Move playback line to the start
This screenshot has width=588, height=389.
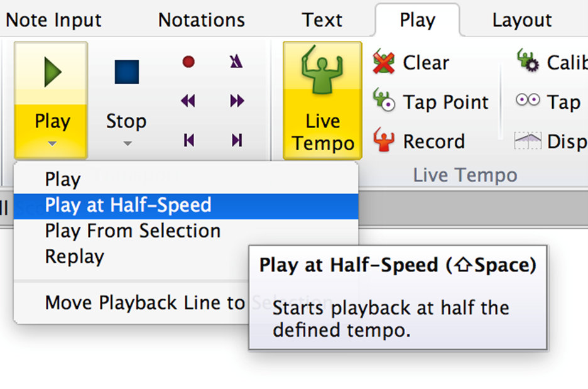tap(189, 140)
